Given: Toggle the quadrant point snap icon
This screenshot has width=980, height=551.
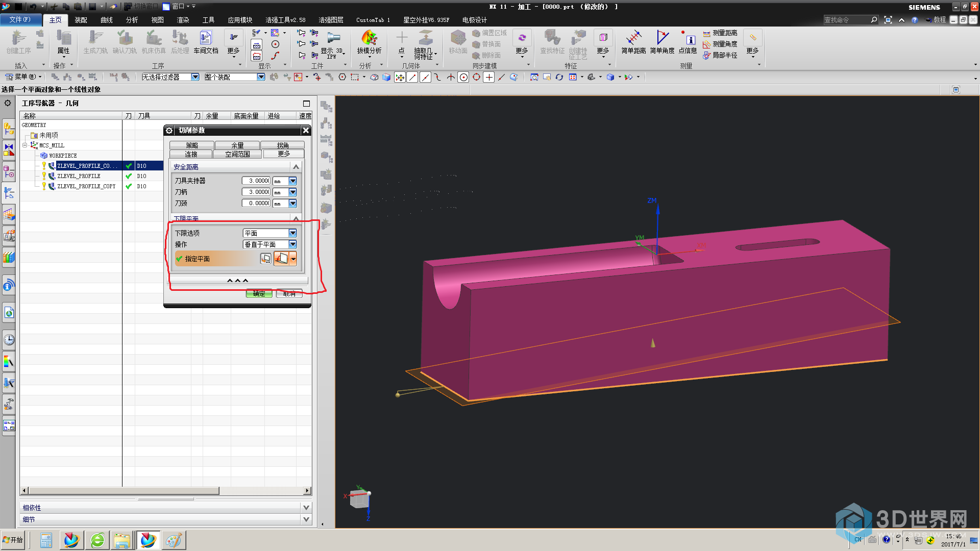Looking at the screenshot, I should 476,77.
